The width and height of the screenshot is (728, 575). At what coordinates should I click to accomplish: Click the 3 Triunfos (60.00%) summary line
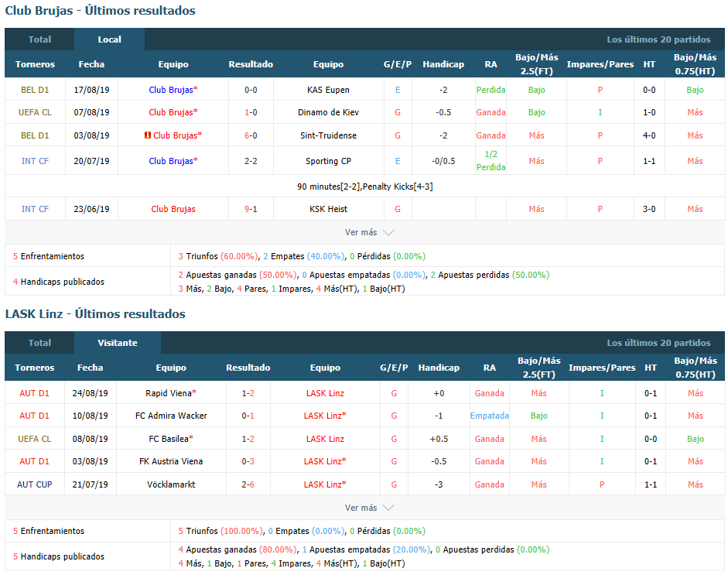pyautogui.click(x=302, y=256)
